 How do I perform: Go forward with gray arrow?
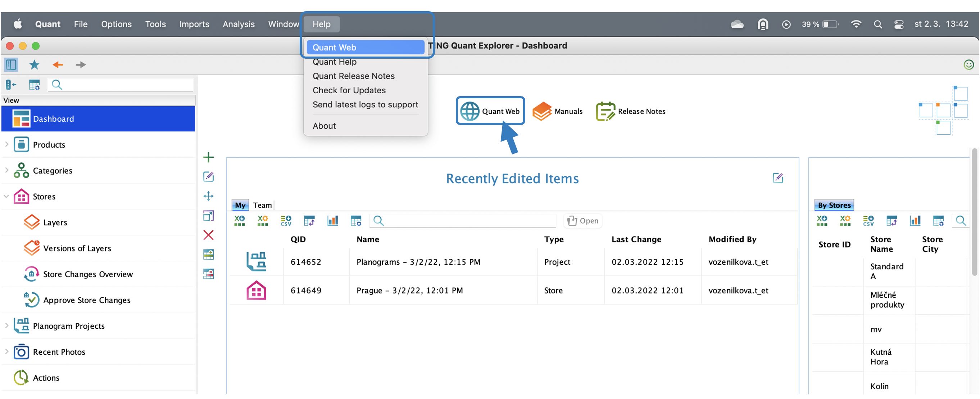tap(81, 65)
